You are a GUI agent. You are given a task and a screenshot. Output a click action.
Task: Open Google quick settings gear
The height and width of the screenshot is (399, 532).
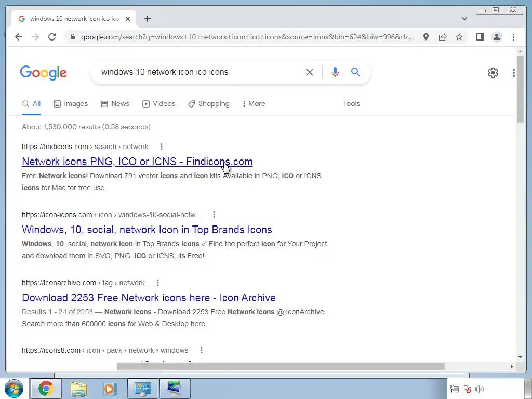pyautogui.click(x=493, y=73)
